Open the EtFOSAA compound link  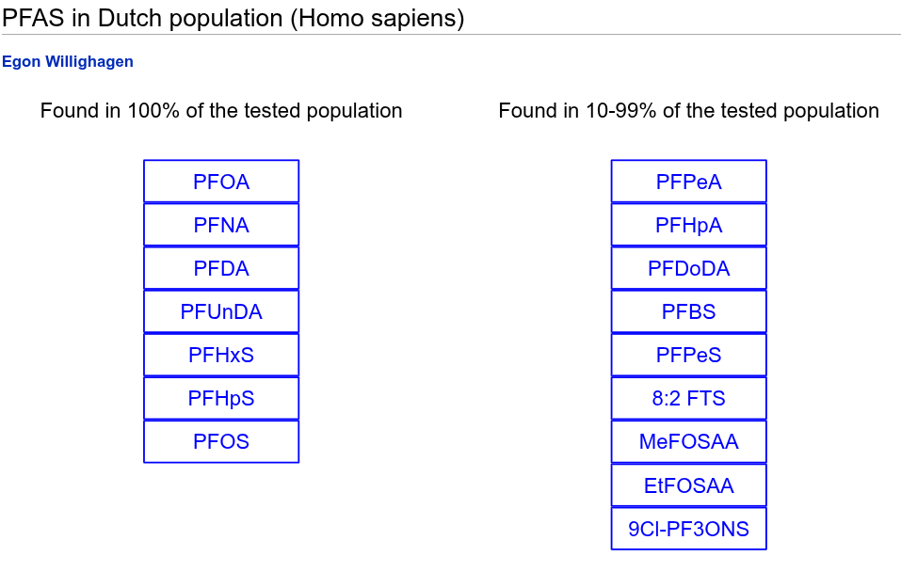click(x=688, y=485)
